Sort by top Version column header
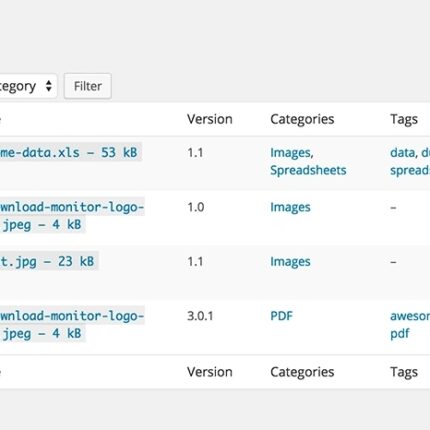 click(210, 119)
